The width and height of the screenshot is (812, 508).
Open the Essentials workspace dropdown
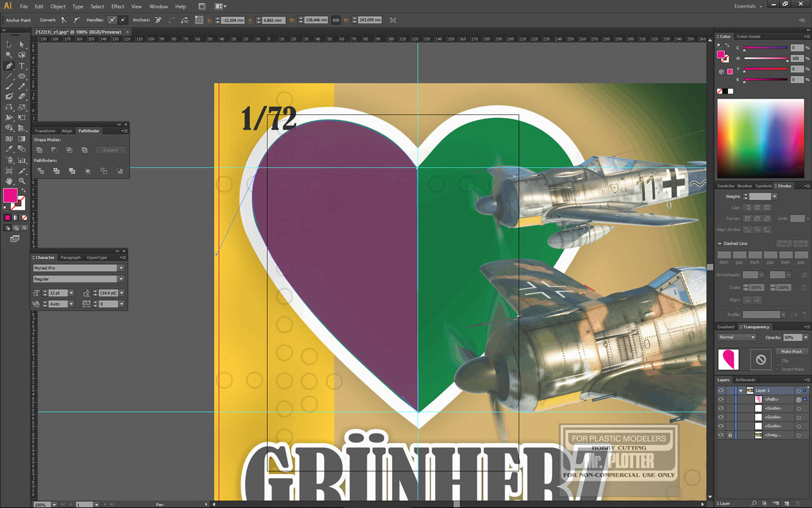(x=748, y=6)
